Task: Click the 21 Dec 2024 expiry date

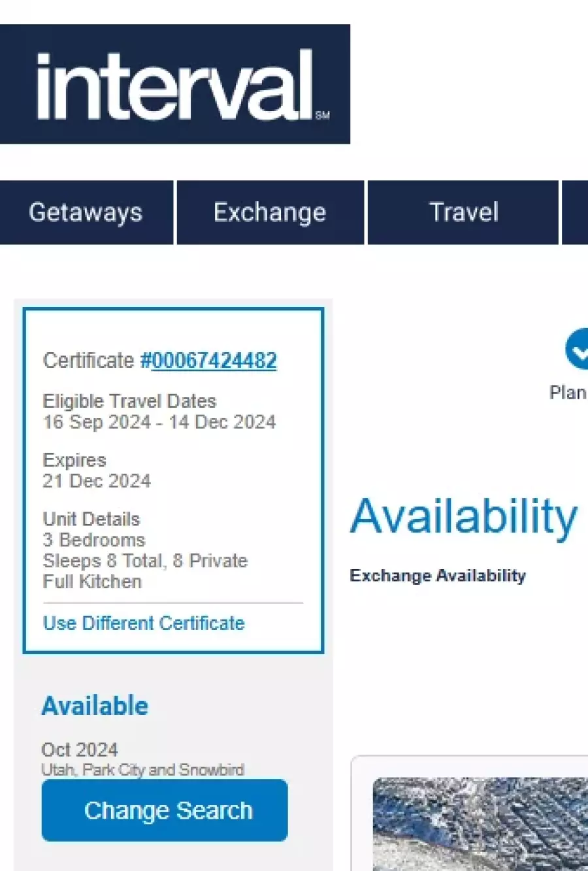Action: tap(97, 482)
